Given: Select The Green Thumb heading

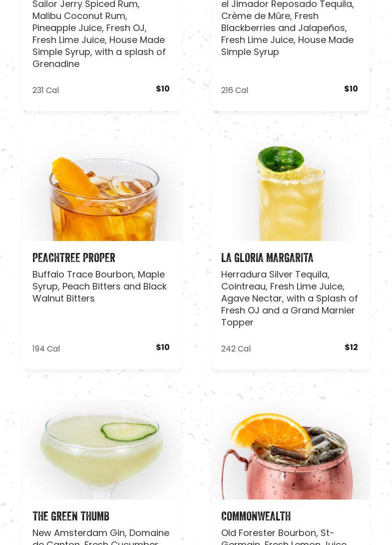Looking at the screenshot, I should coord(71,516).
